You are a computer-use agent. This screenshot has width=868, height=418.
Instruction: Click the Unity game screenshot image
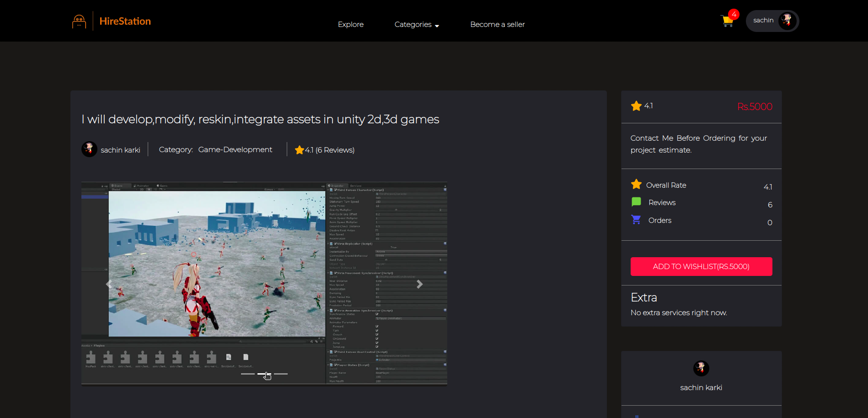(x=264, y=283)
